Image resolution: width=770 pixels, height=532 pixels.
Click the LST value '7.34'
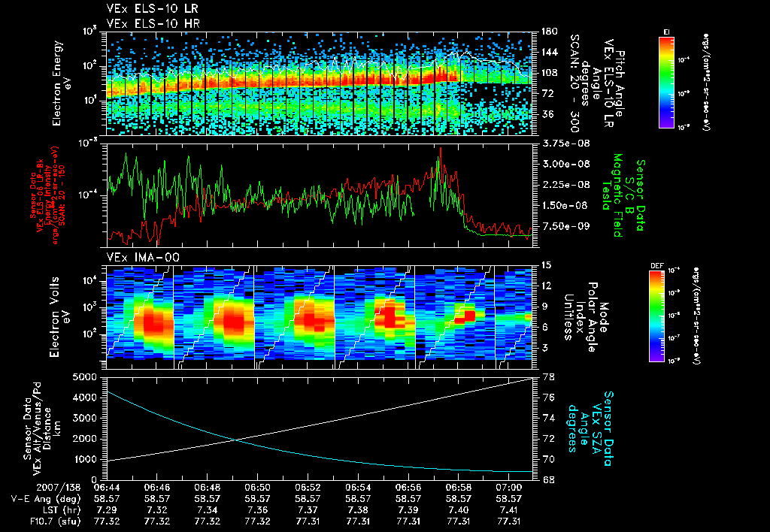(208, 510)
